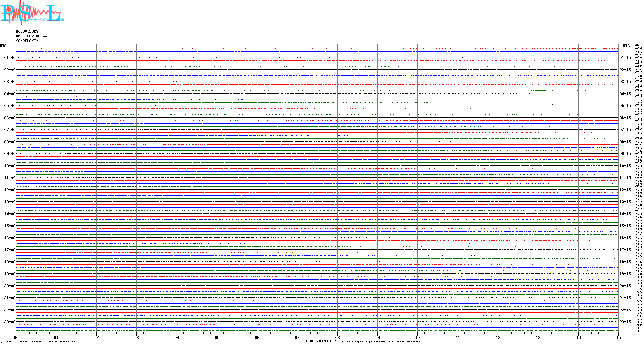Click the (AMPELAKI) station name
Image resolution: width=644 pixels, height=346 pixels.
27,41
